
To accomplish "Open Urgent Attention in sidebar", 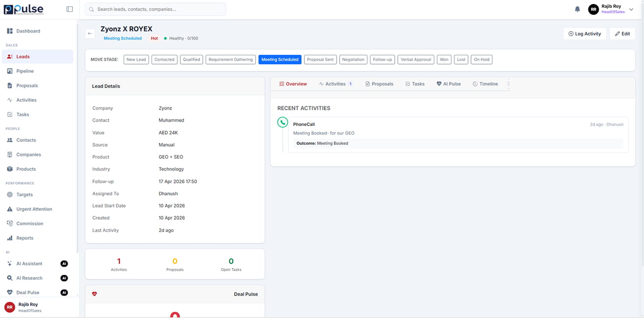I will (x=34, y=209).
